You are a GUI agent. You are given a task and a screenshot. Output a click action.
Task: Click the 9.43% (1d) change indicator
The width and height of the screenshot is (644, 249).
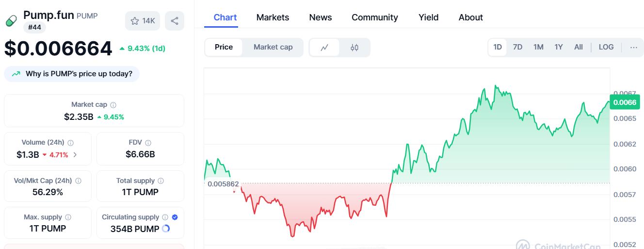(x=142, y=48)
